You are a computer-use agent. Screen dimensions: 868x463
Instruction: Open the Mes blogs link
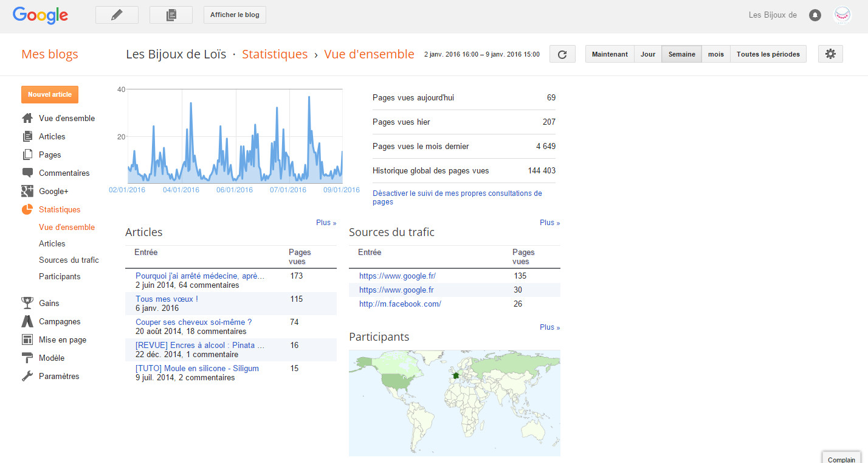(50, 54)
